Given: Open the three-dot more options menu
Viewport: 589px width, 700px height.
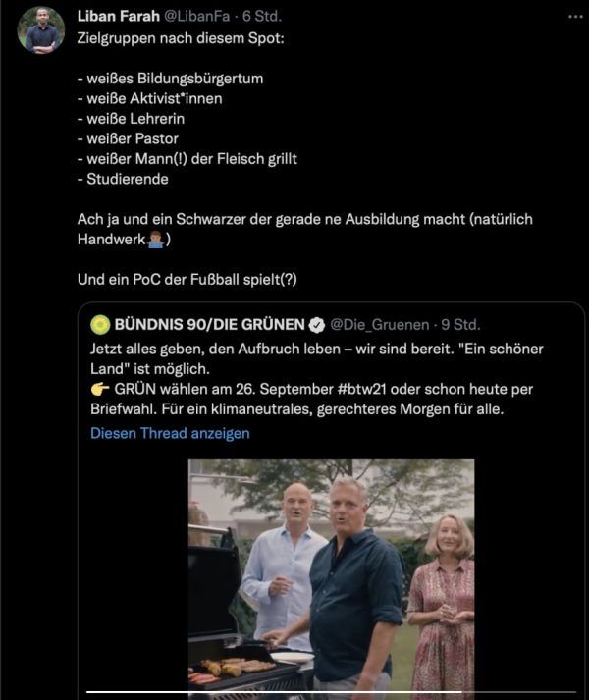Looking at the screenshot, I should coord(575,17).
